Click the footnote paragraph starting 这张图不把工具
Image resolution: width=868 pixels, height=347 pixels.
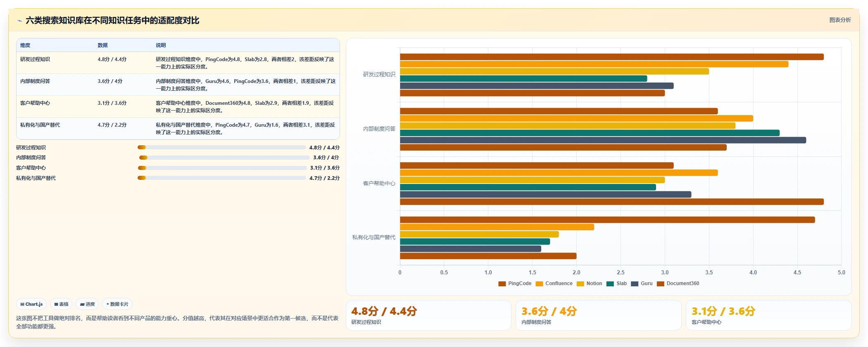(x=177, y=322)
